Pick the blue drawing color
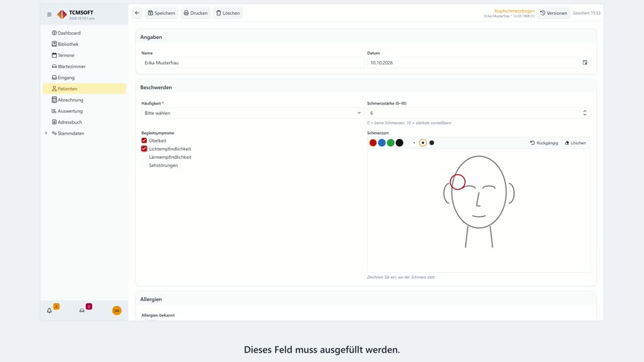Viewport: 644px width, 362px height. pos(382,143)
